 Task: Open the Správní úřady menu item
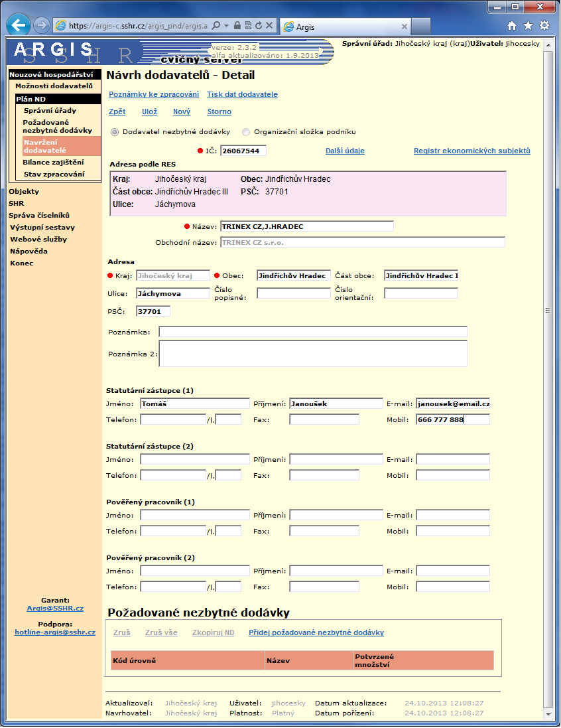coord(50,111)
